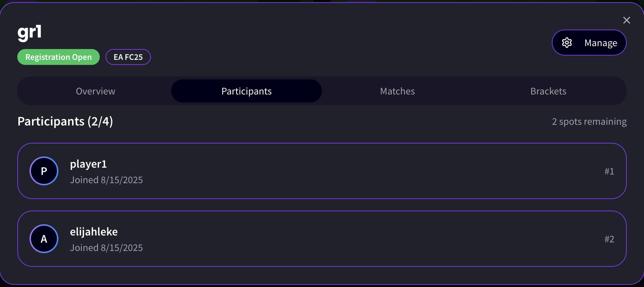644x287 pixels.
Task: Click the Registration Open status badge
Action: tap(58, 57)
